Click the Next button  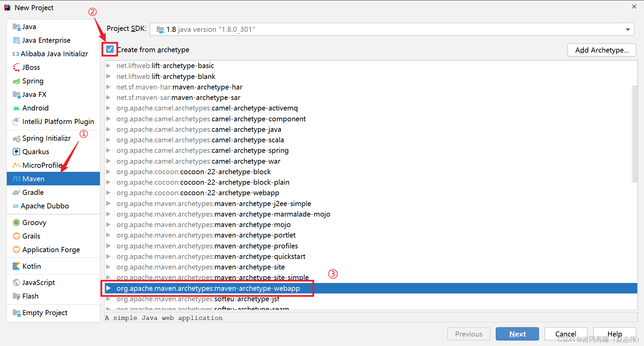(x=517, y=334)
